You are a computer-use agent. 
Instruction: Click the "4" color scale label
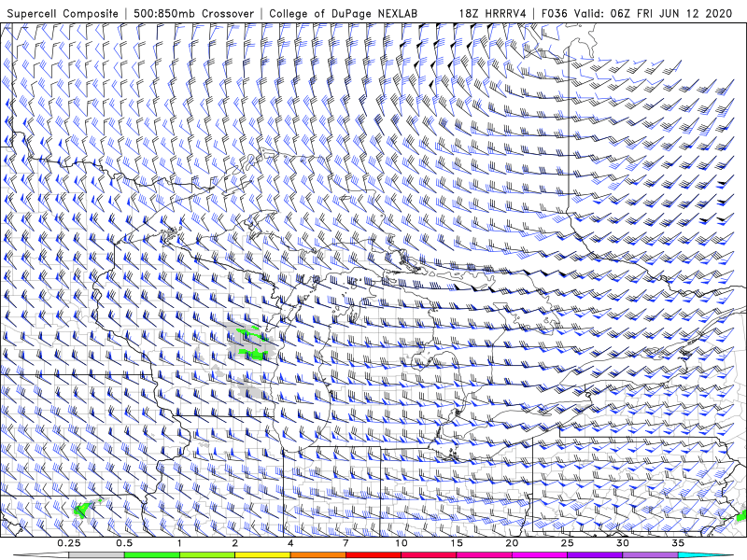290,543
